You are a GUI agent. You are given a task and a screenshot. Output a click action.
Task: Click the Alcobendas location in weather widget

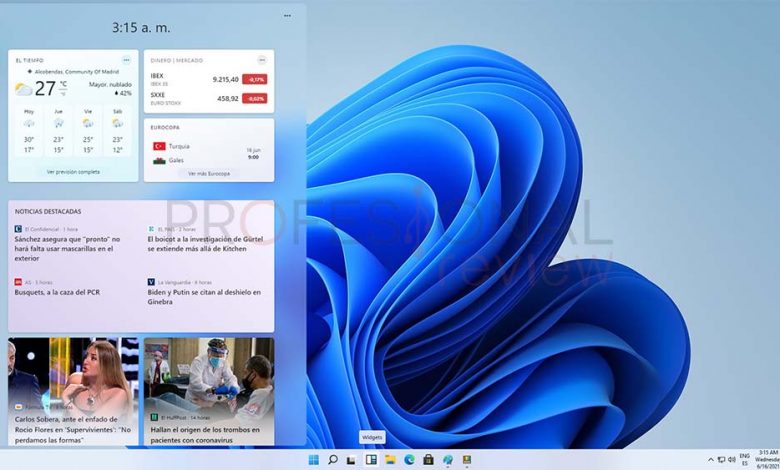click(74, 72)
